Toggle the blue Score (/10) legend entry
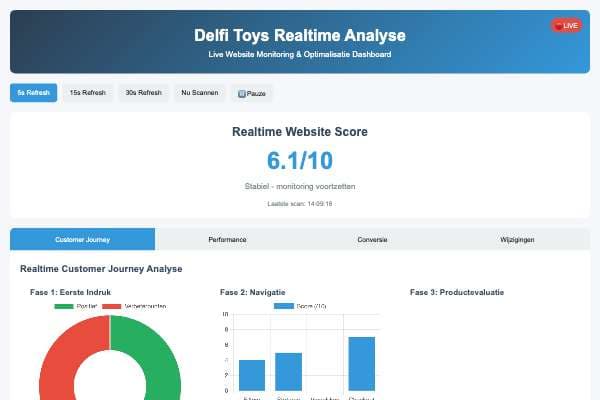Image resolution: width=600 pixels, height=400 pixels. (x=300, y=306)
